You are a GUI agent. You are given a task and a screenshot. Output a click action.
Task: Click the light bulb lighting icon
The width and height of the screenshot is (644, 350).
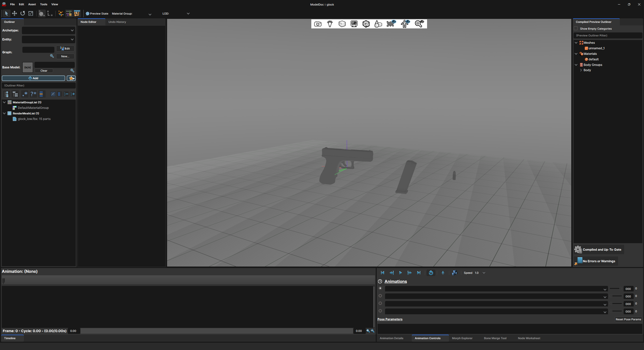coord(330,24)
